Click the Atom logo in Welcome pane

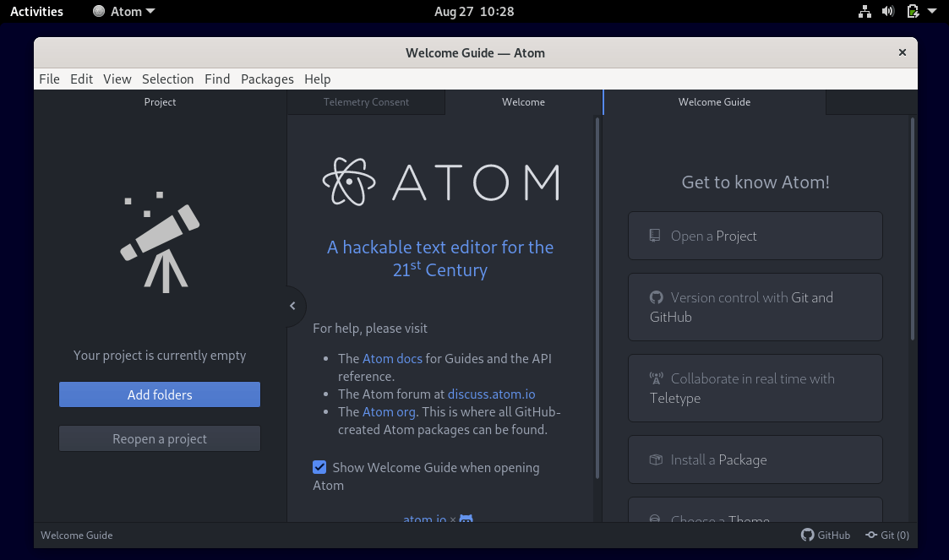[x=440, y=182]
